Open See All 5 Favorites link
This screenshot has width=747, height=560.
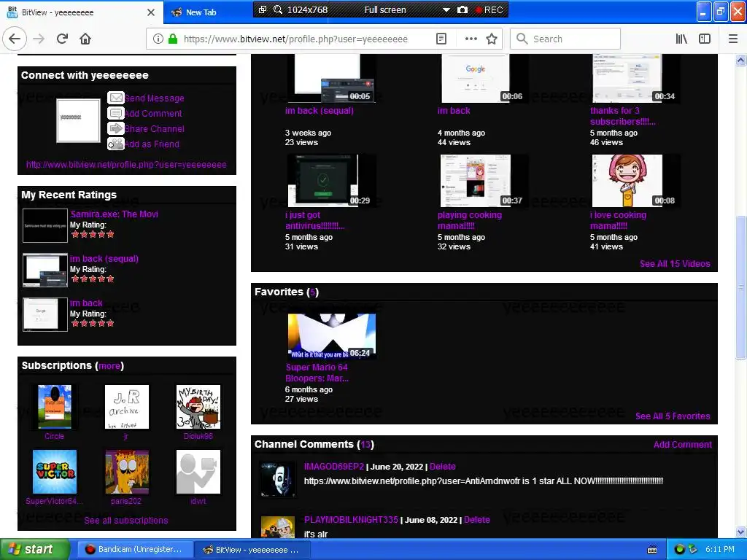(673, 416)
